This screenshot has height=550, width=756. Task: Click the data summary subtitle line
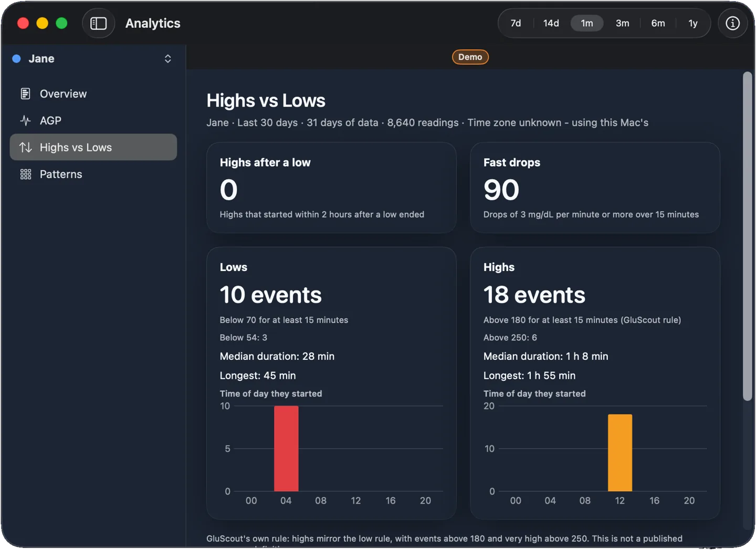[427, 122]
